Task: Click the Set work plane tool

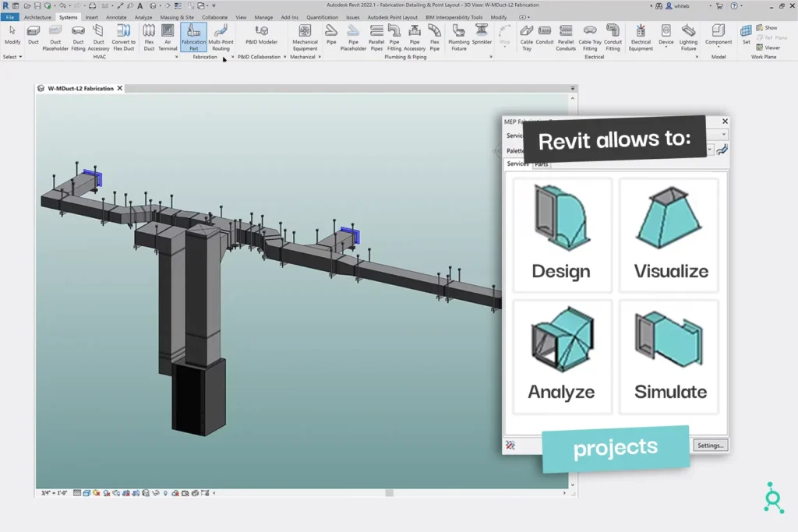Action: [x=746, y=35]
